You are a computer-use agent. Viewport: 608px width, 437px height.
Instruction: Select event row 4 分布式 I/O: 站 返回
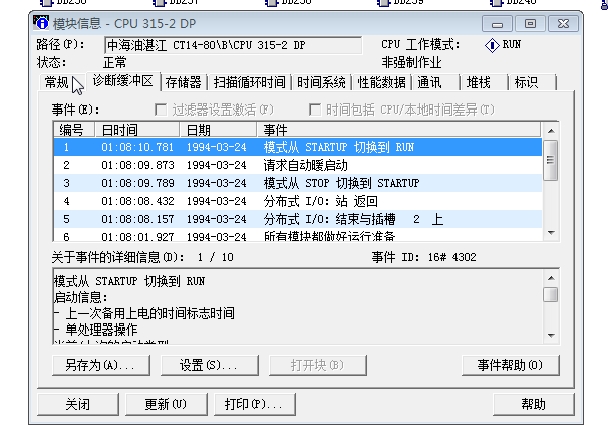[x=297, y=201]
